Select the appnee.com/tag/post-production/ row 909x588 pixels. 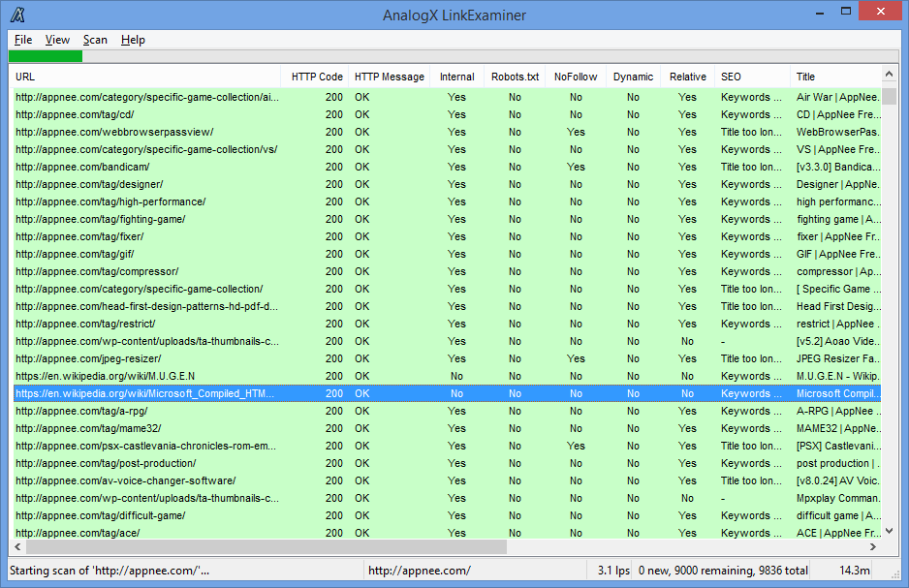click(447, 463)
